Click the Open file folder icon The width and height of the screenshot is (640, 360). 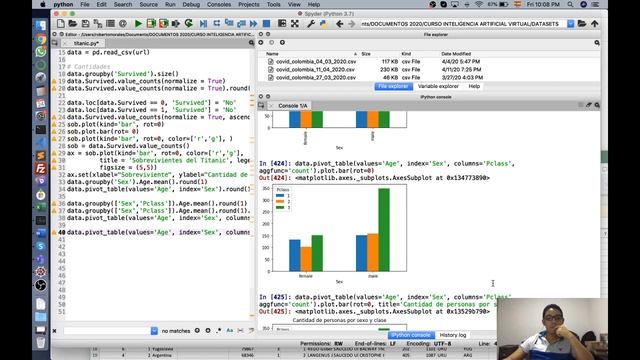[73, 24]
